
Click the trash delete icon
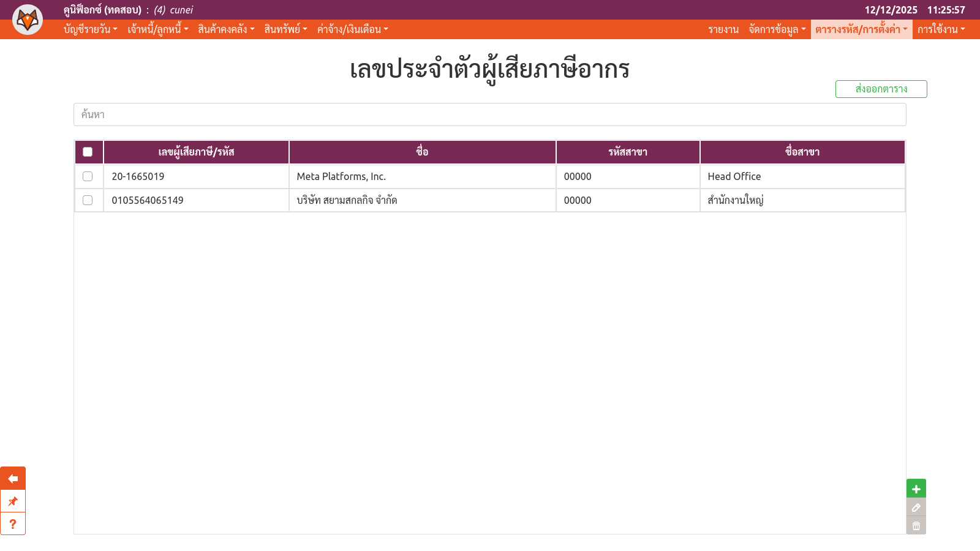coord(916,526)
